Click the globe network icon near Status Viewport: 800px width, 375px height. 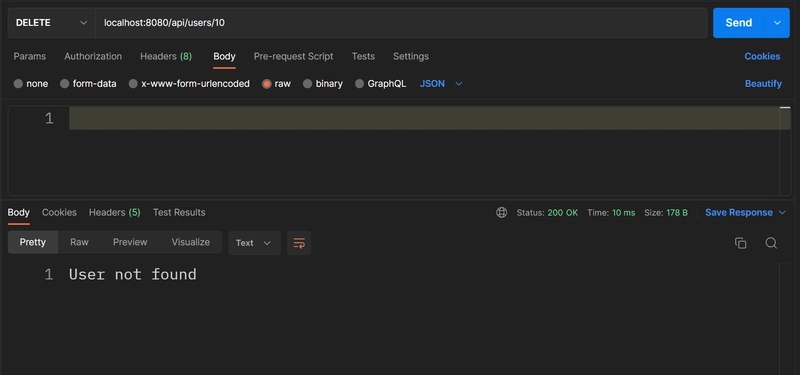(x=502, y=213)
